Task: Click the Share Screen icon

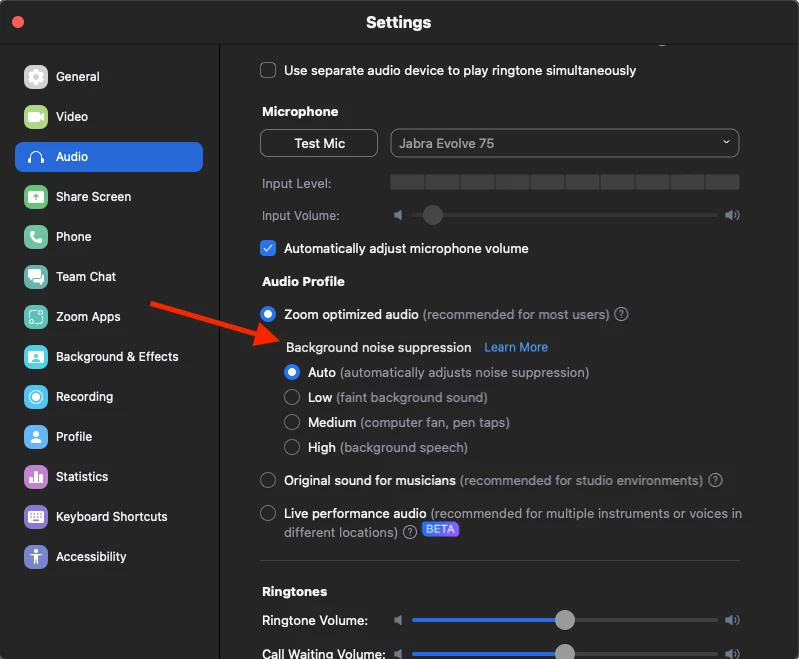Action: [36, 197]
